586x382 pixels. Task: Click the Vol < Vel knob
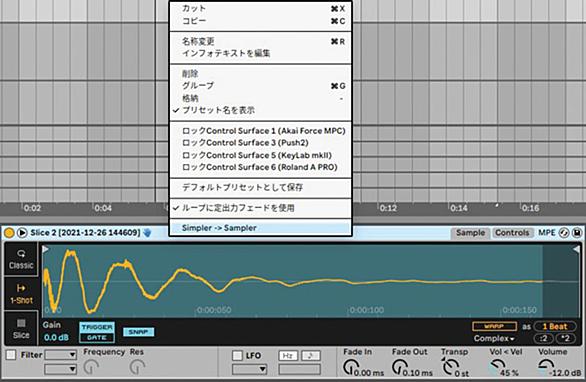[x=497, y=367]
